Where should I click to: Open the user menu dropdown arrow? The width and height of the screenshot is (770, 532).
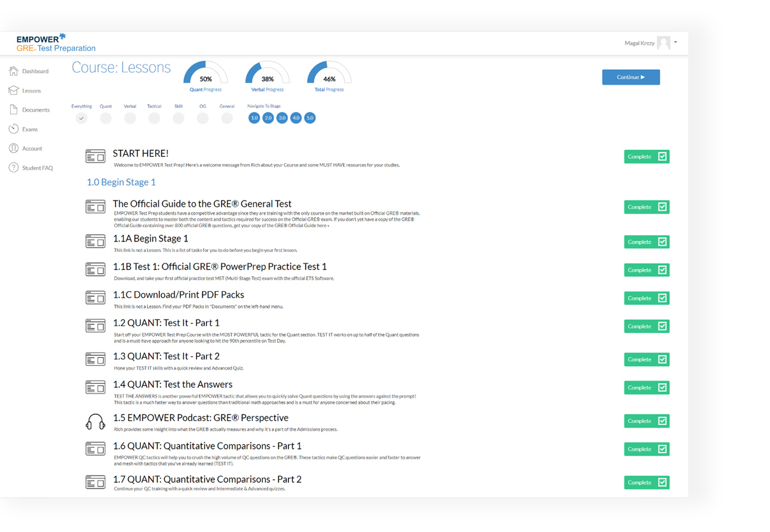click(676, 42)
